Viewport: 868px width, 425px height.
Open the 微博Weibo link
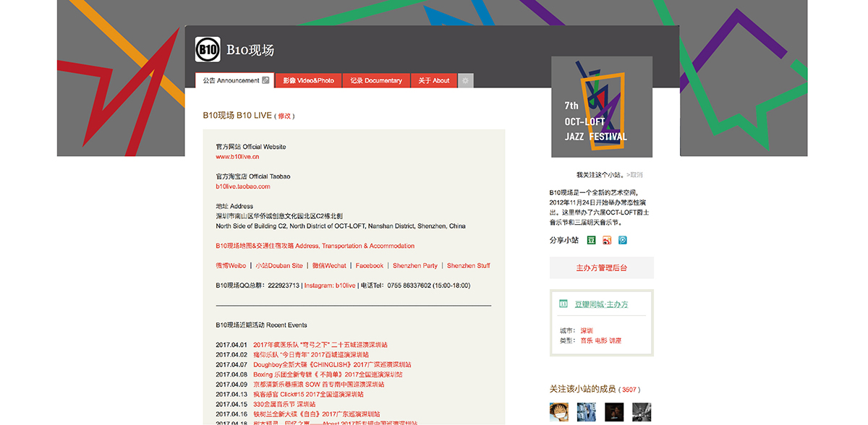(x=231, y=266)
